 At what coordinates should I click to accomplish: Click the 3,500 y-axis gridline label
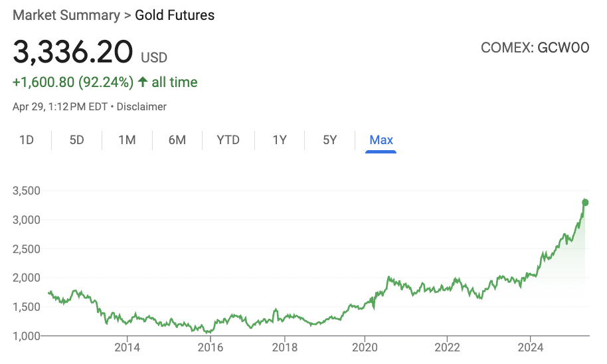27,191
